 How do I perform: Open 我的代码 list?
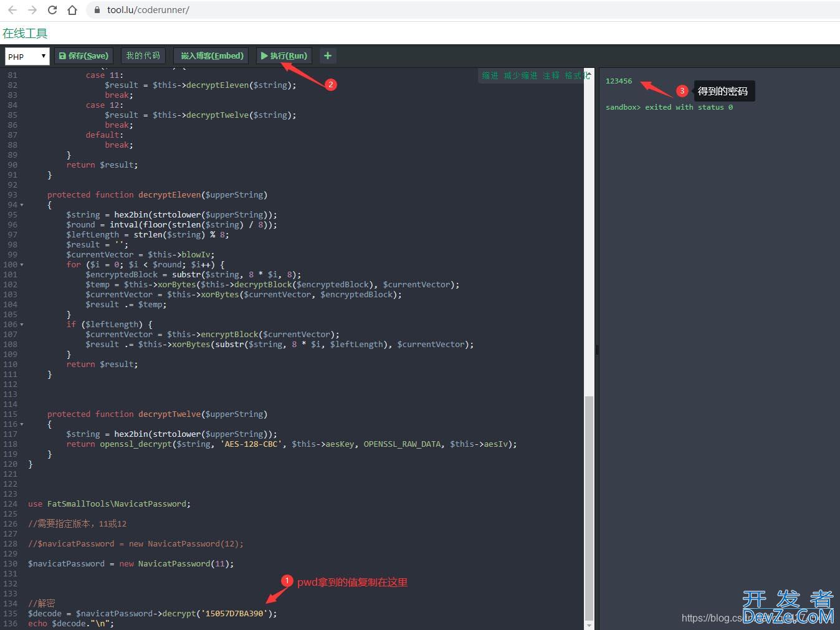(143, 55)
